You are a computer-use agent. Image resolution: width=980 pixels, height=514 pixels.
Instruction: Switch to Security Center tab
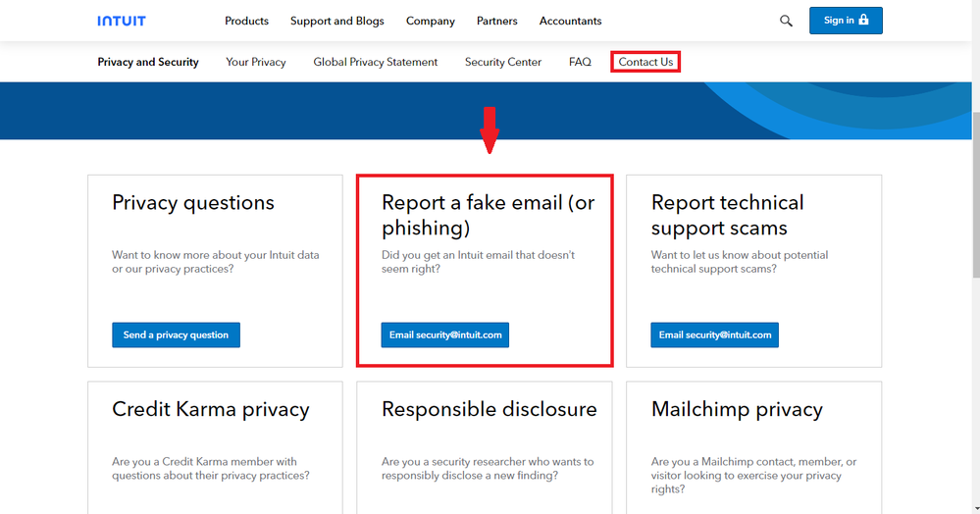coord(503,62)
